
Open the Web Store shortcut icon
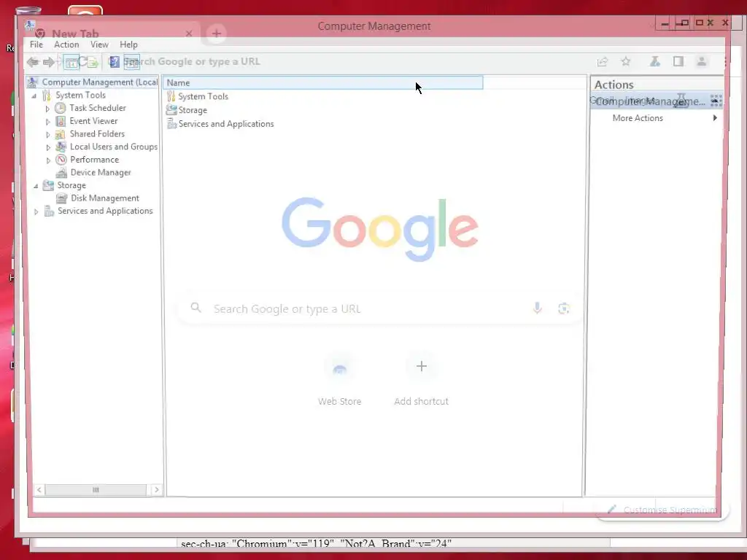pyautogui.click(x=339, y=367)
